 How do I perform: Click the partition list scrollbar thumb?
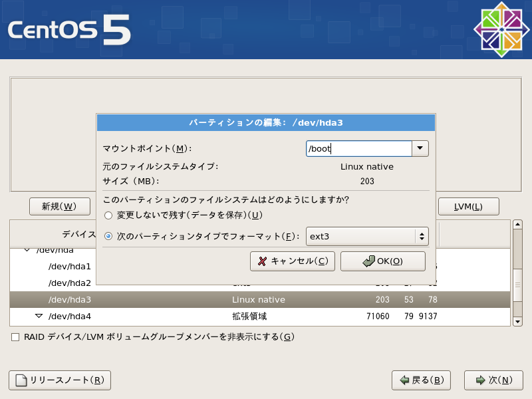click(x=518, y=285)
